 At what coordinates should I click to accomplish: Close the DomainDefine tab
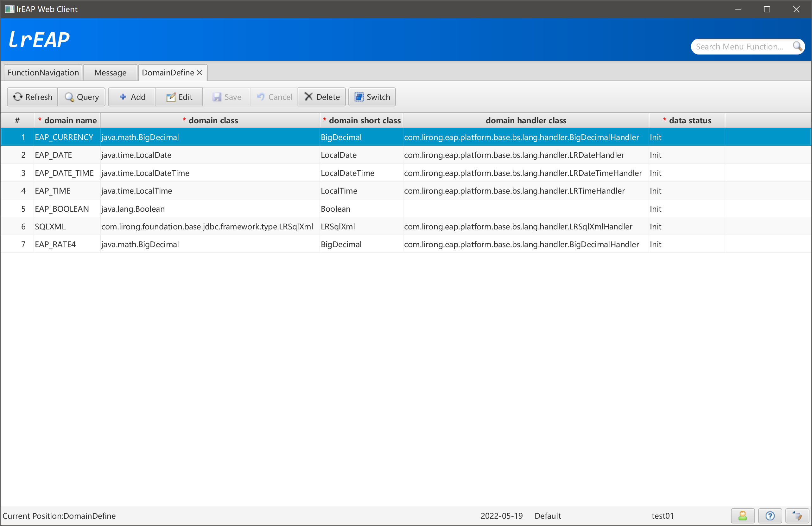(200, 73)
